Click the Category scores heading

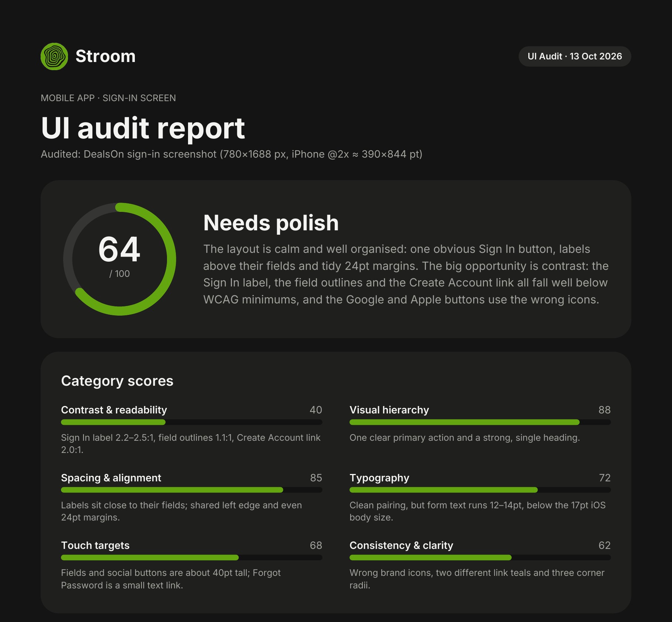click(117, 381)
